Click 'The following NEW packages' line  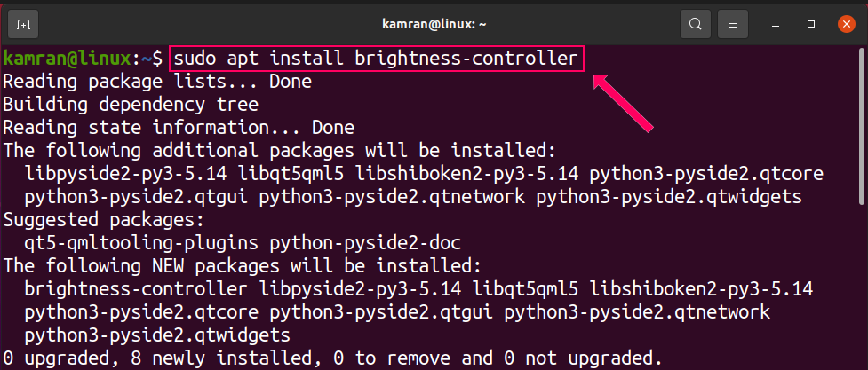tap(243, 265)
